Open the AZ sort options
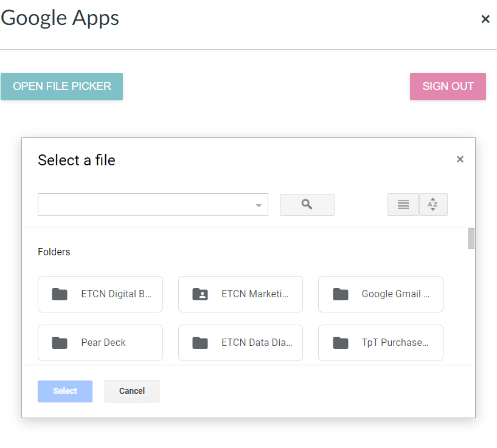This screenshot has width=497, height=448. click(433, 205)
